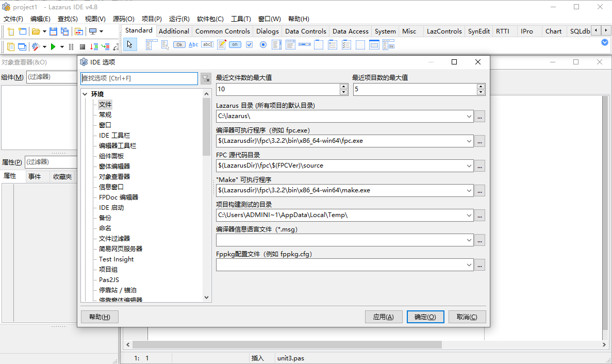This screenshot has width=612, height=364.
Task: Pick the TComboBox component icon
Action: tap(290, 45)
